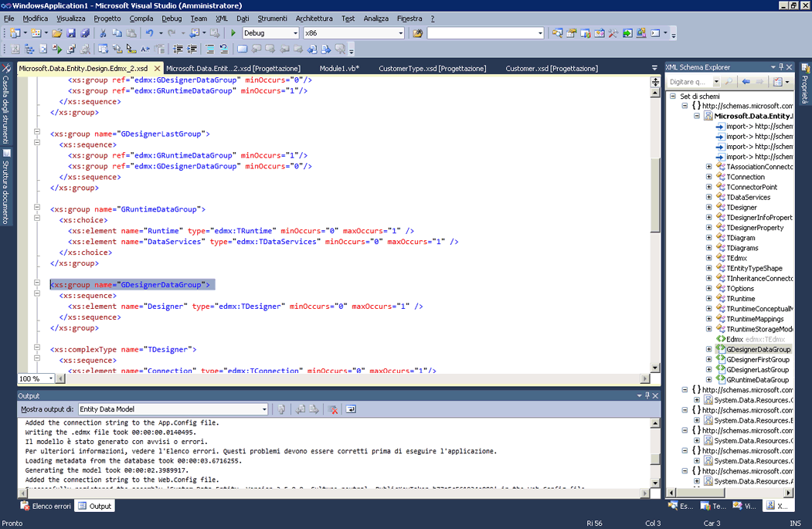Click the Cut scissors icon
Image resolution: width=812 pixels, height=529 pixels.
(103, 33)
